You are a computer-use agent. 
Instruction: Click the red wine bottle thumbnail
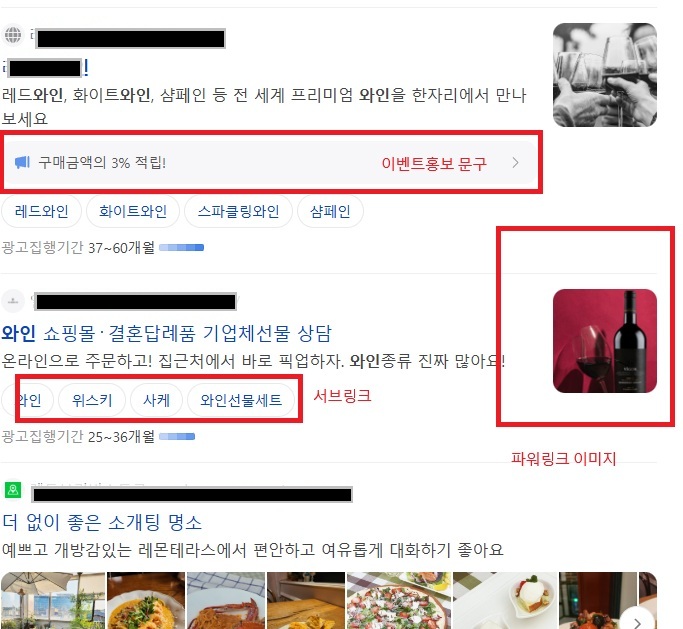pos(605,341)
